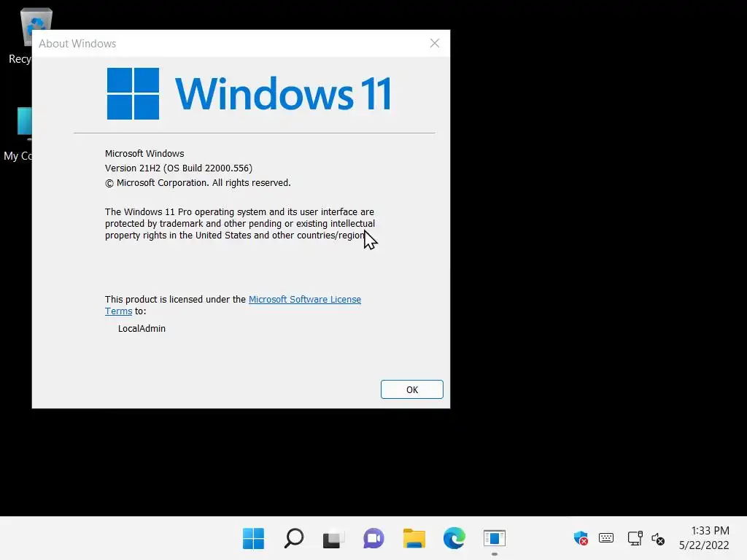
Task: Close the About Windows dialog
Action: [435, 43]
